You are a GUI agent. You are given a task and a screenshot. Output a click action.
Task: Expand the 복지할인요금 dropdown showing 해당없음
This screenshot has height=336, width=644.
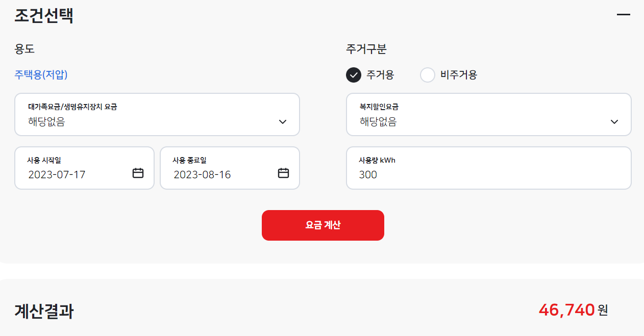pos(489,114)
